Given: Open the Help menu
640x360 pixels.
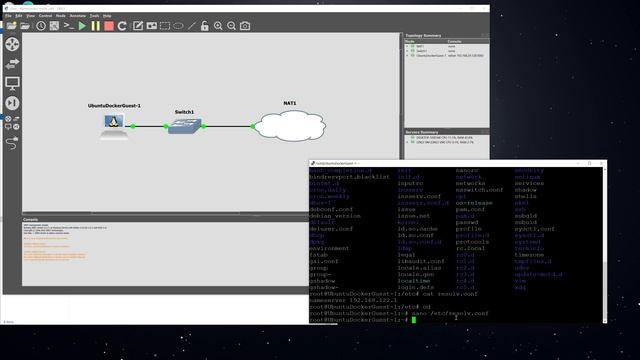Looking at the screenshot, I should click(x=107, y=16).
